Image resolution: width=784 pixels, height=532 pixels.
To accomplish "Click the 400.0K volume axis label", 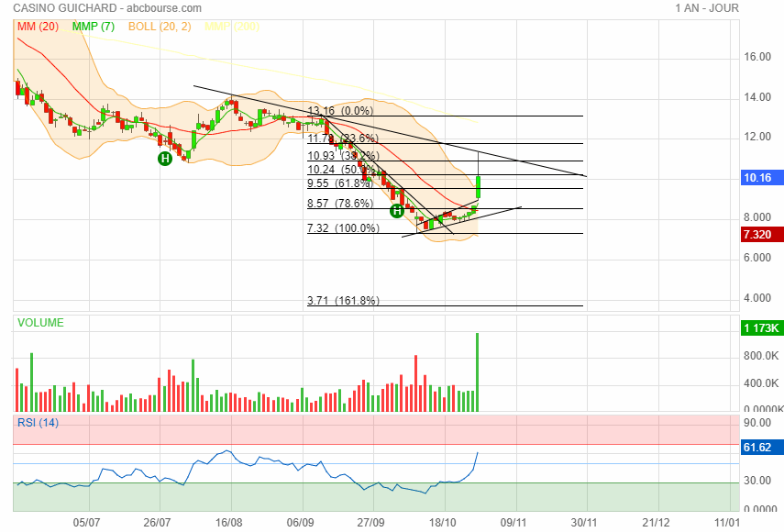I will click(x=761, y=383).
